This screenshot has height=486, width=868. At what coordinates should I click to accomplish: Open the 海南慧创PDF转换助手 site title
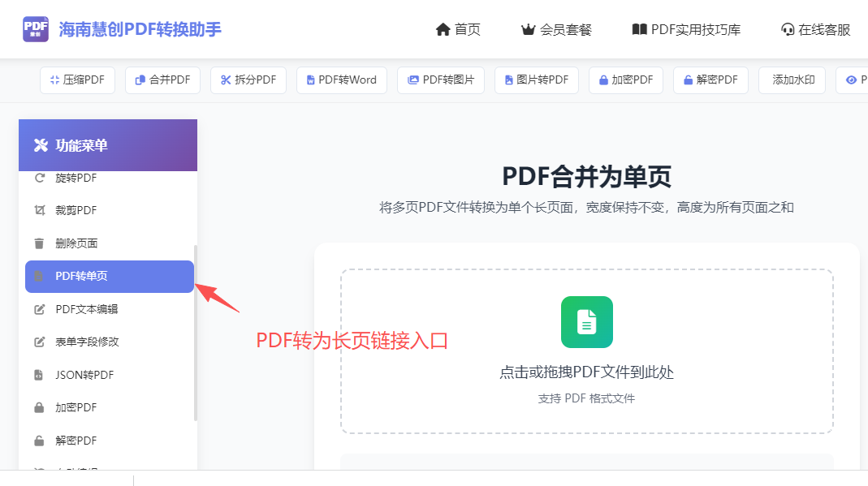tap(140, 29)
